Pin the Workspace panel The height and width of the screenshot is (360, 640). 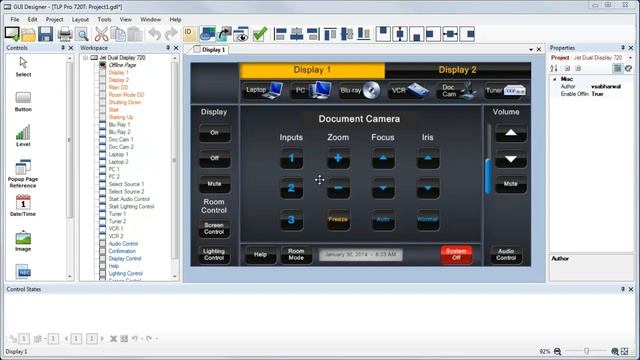click(x=168, y=48)
